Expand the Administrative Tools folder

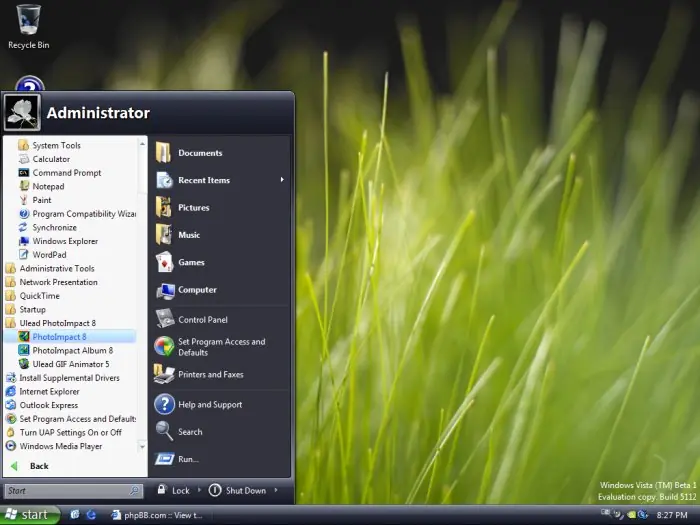[56, 268]
